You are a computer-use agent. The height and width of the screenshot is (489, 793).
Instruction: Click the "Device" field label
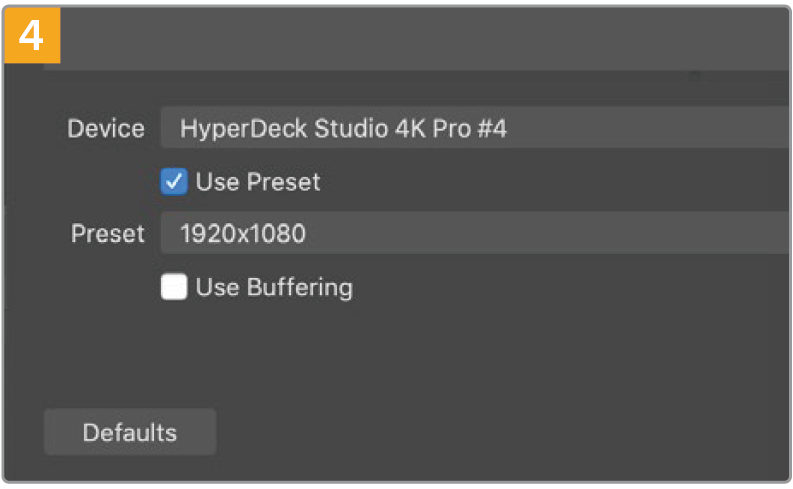(x=106, y=129)
